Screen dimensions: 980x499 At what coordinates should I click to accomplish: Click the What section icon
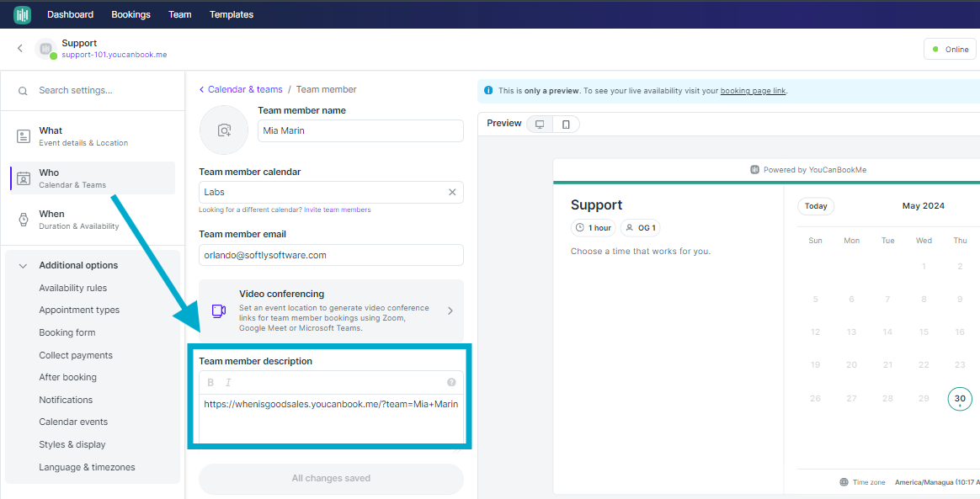[23, 136]
